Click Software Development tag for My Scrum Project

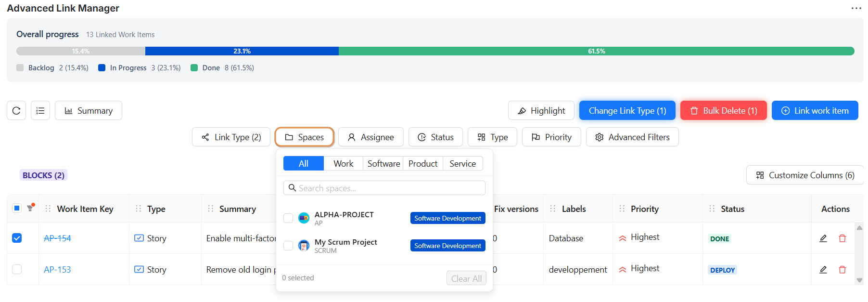pyautogui.click(x=447, y=246)
